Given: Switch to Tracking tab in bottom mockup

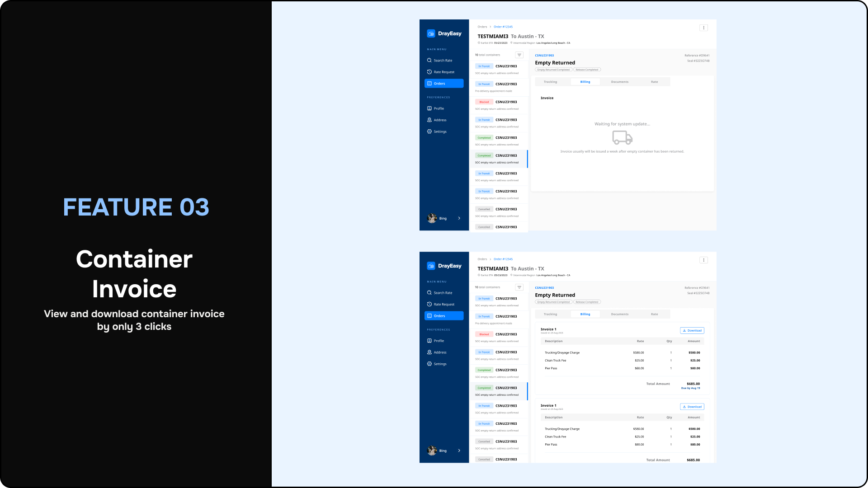Looking at the screenshot, I should click(x=550, y=314).
